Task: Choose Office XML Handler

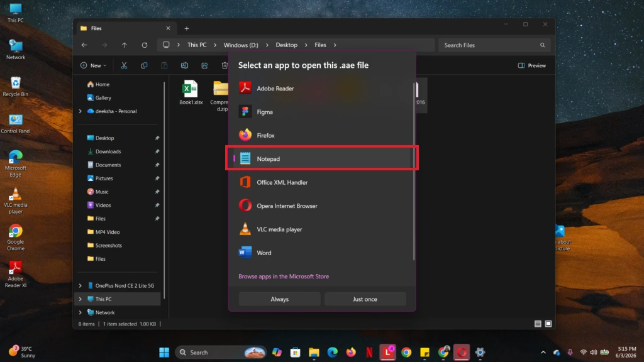Action: [x=321, y=182]
